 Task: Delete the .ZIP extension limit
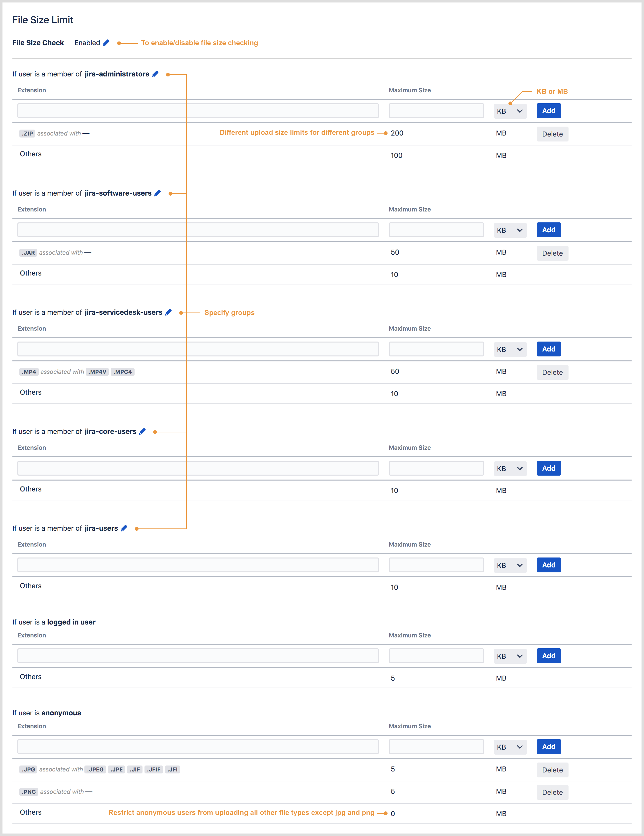(x=552, y=134)
